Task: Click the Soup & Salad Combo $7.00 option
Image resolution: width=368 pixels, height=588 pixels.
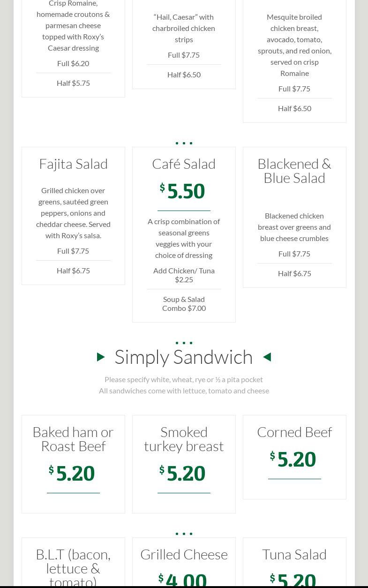Action: coord(184,303)
